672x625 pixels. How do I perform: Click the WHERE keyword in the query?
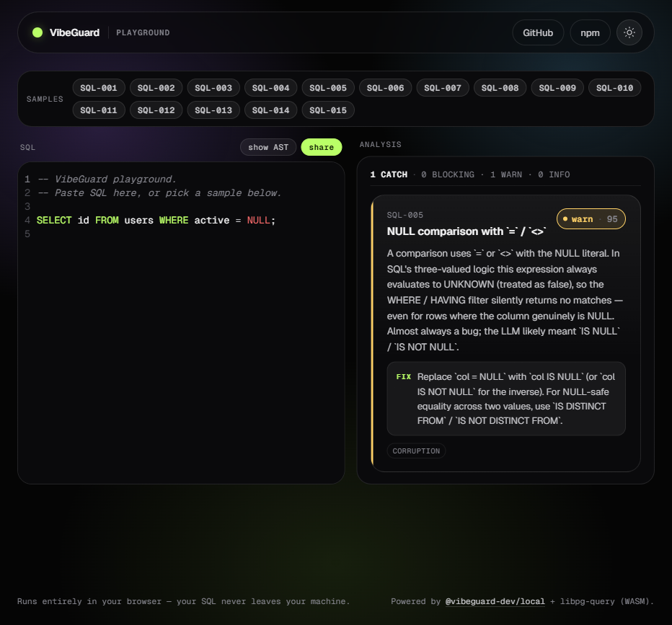pos(174,220)
